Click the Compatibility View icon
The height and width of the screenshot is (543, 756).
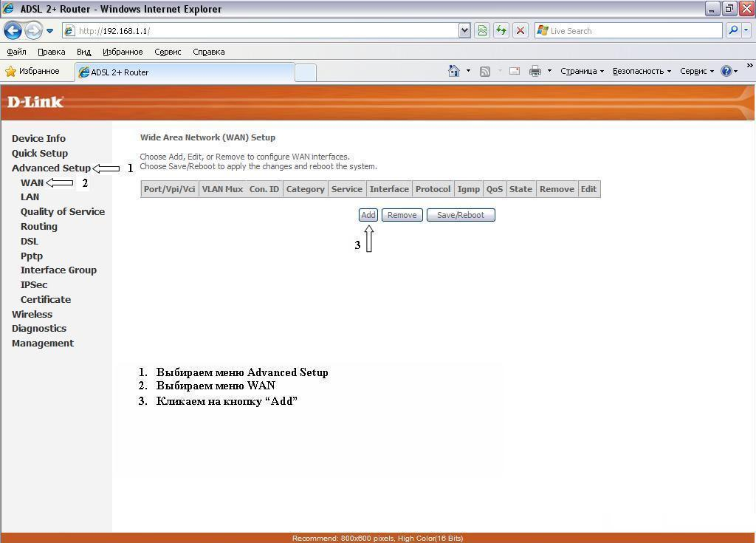click(x=482, y=31)
